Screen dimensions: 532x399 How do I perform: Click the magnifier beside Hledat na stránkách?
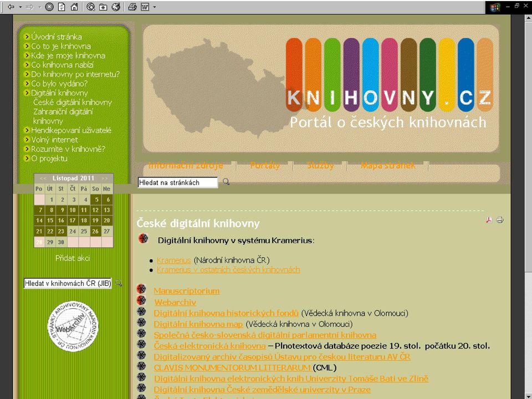coord(226,182)
